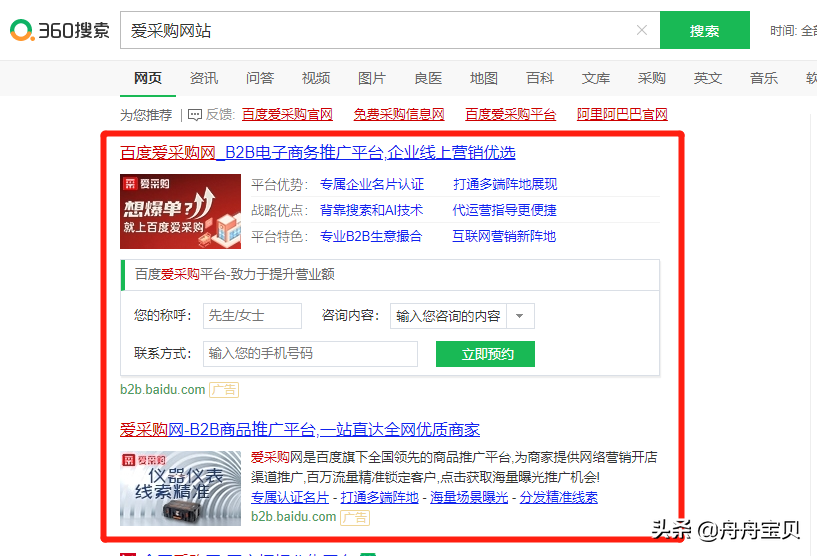
Task: Open link 打通多端阵地展现
Action: (x=505, y=184)
